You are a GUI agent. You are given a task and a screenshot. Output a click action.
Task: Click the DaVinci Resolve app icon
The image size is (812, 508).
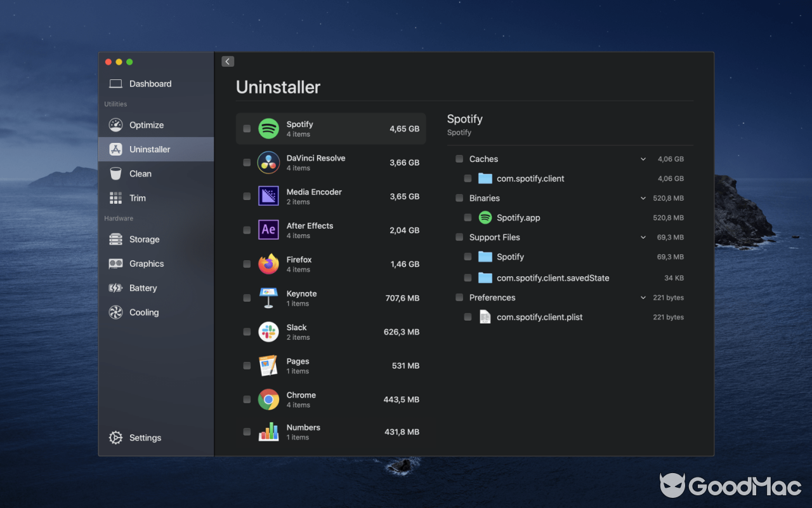[268, 163]
